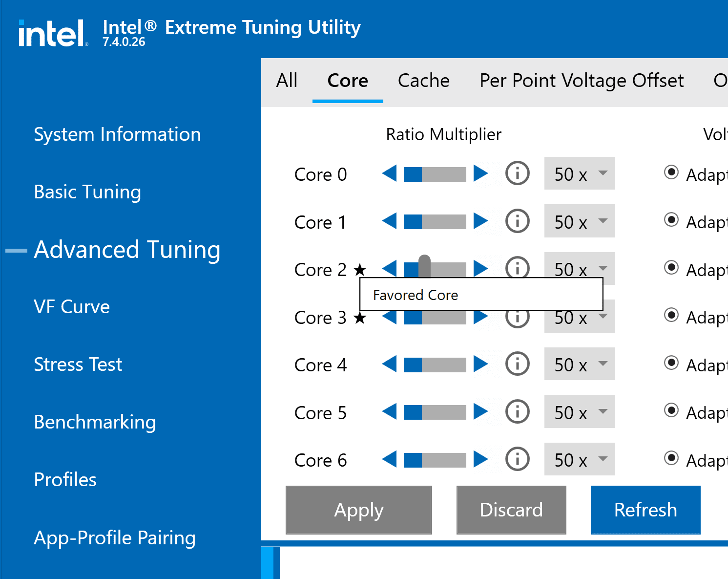
Task: Click the Core 5 ratio slider track
Action: [435, 412]
